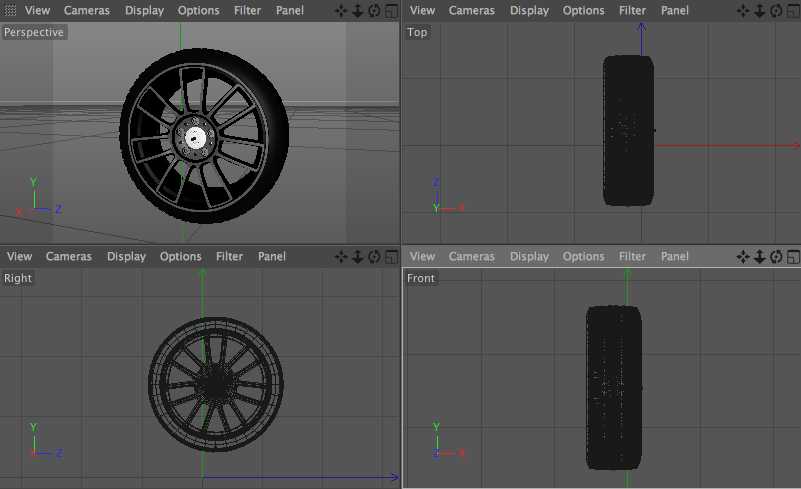Maximize the Right viewport with the layout icon

tap(391, 257)
